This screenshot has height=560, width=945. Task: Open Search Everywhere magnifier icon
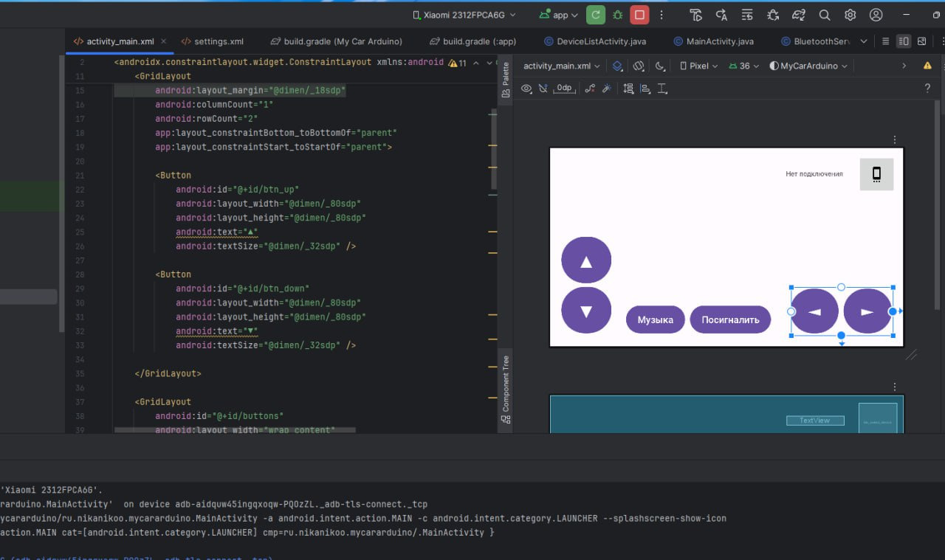tap(825, 15)
